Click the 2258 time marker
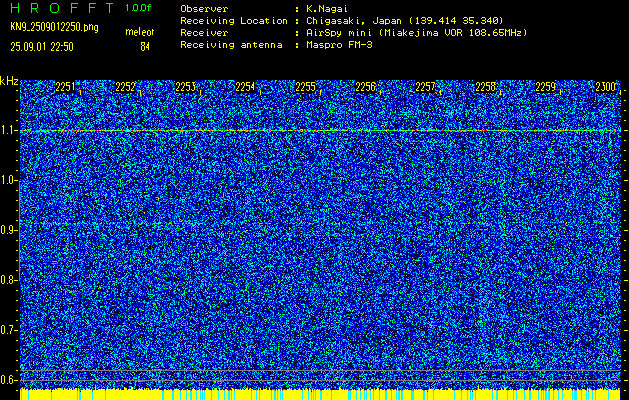Viewport: 629px width, 400px height. [485, 87]
